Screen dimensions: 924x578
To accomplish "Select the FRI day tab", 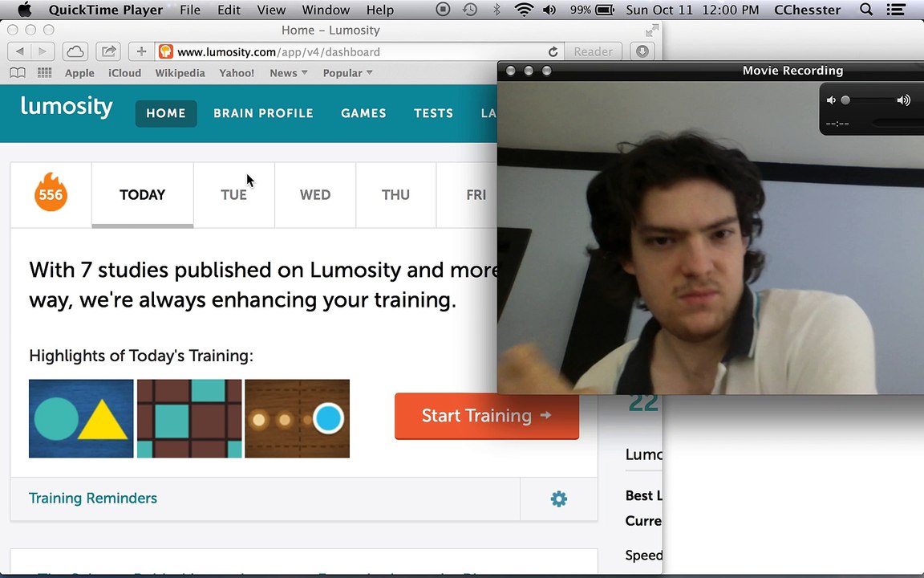I will tap(468, 194).
